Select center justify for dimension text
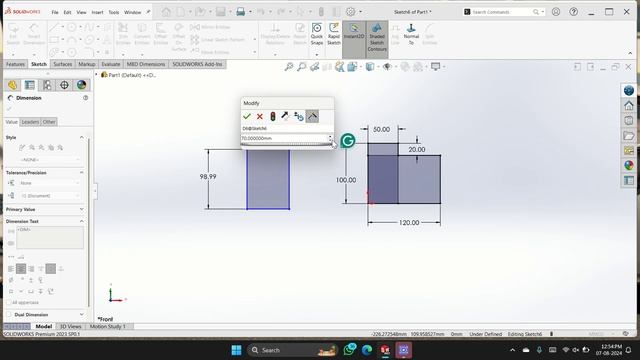Image resolution: width=640 pixels, height=360 pixels. (21, 269)
